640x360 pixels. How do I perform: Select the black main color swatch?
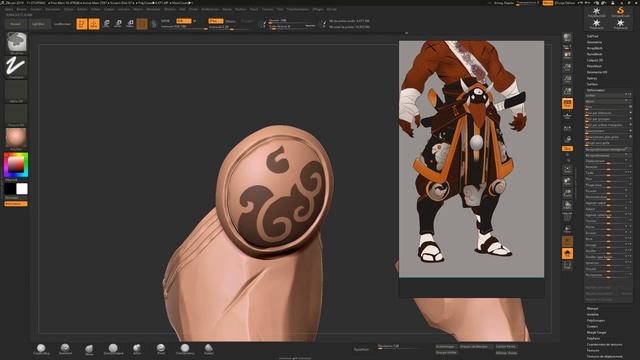10,189
